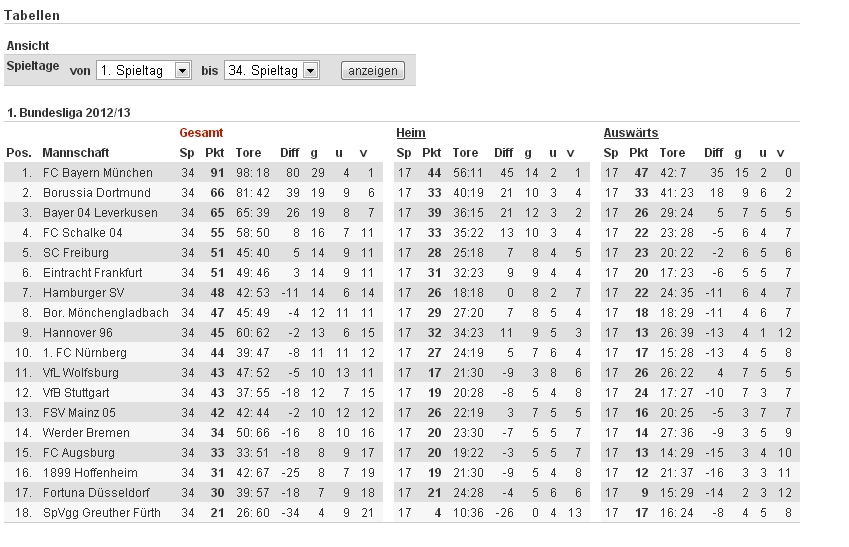Viewport: 849px width, 547px height.
Task: Click the Diff header under Auswärts
Action: coord(714,153)
